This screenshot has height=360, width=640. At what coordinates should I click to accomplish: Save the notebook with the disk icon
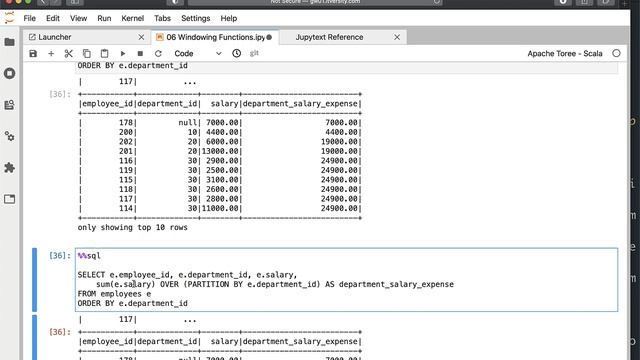click(33, 53)
